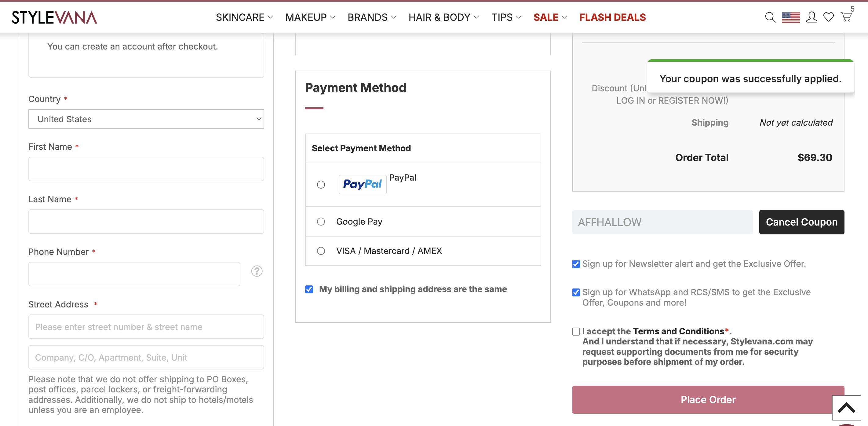Open the user account icon
This screenshot has height=426, width=868.
coord(811,17)
